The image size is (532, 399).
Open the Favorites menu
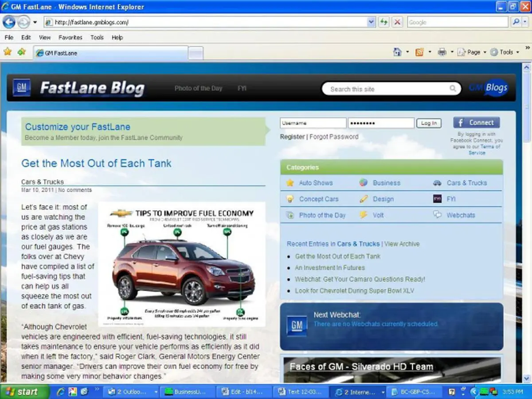click(70, 37)
